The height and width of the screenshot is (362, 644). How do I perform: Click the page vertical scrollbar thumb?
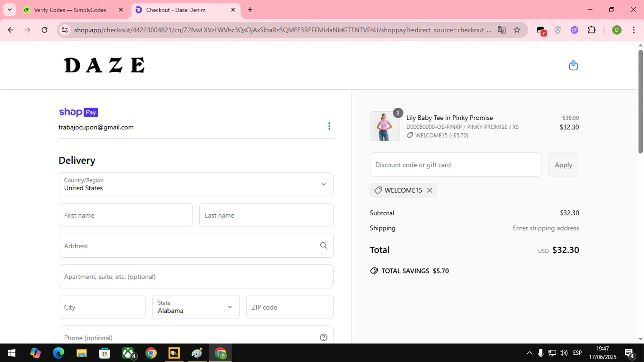tap(640, 101)
